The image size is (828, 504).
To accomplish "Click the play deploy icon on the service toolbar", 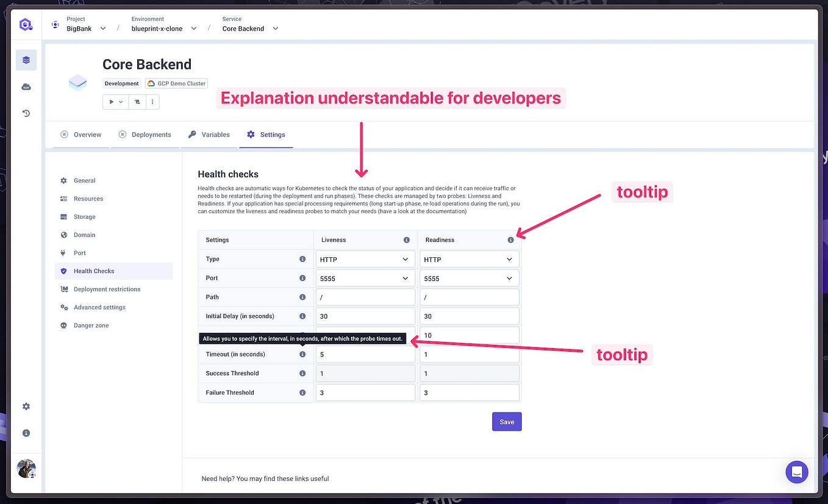I will coord(111,101).
